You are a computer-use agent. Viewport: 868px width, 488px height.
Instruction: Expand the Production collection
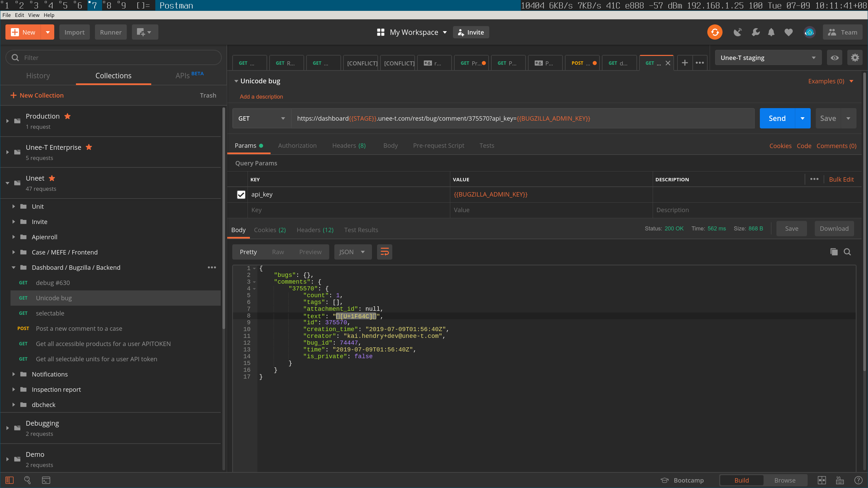tap(7, 121)
